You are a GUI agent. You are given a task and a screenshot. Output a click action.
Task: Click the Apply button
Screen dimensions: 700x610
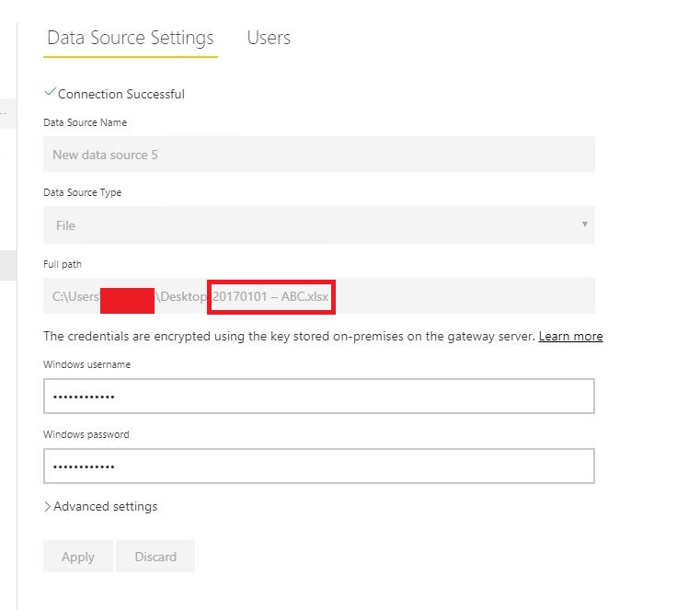tap(78, 557)
